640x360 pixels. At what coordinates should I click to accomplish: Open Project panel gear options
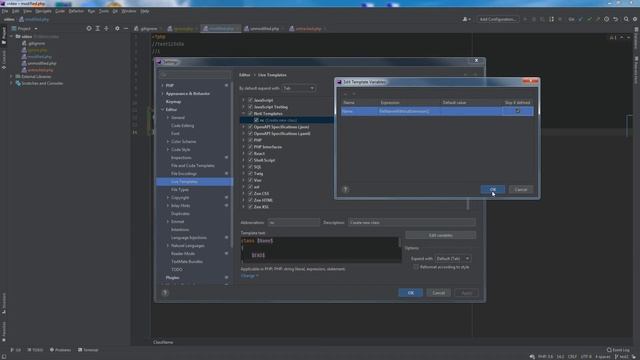coord(117,28)
